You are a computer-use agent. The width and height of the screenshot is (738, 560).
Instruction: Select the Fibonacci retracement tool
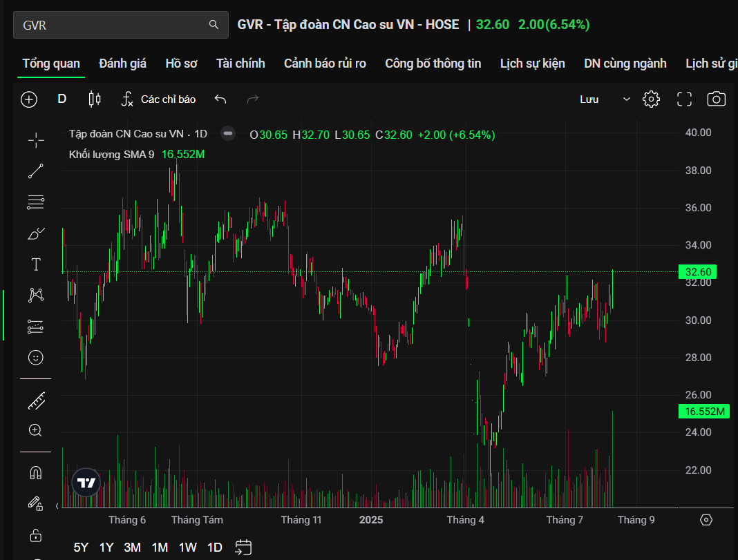(36, 202)
